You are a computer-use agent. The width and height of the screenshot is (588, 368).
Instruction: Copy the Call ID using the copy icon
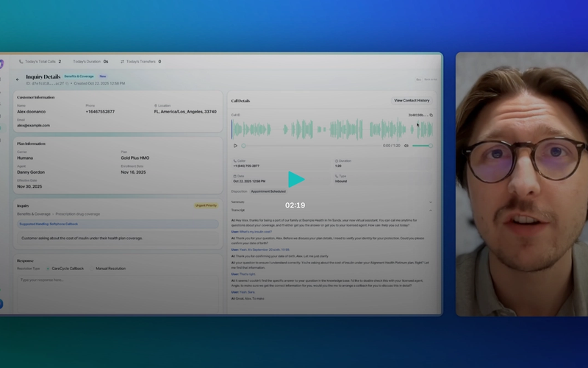431,116
